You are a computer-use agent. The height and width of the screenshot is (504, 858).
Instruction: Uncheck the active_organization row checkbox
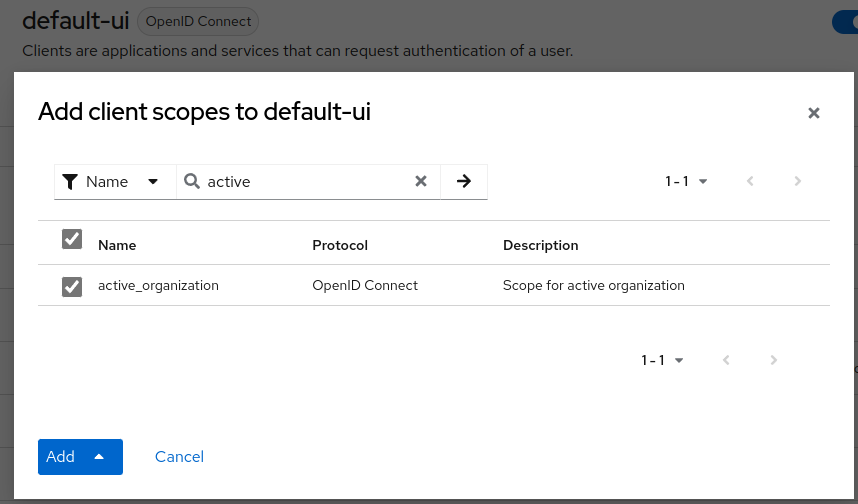(72, 286)
